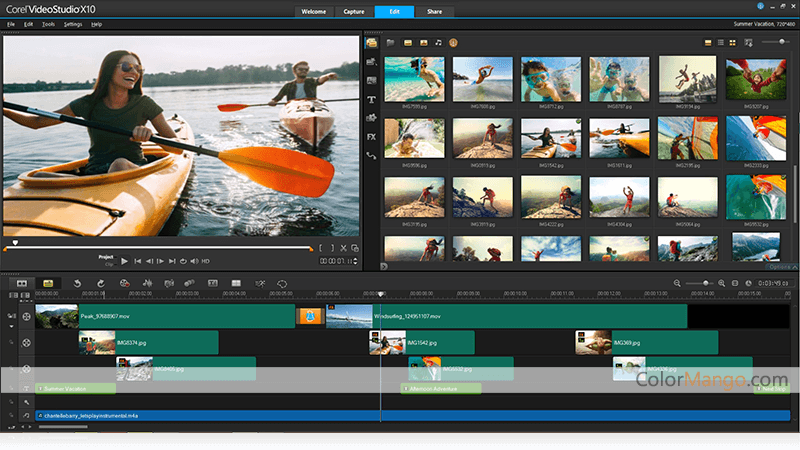Toggle Project/Clip playback mode
The height and width of the screenshot is (450, 800).
pos(106,260)
